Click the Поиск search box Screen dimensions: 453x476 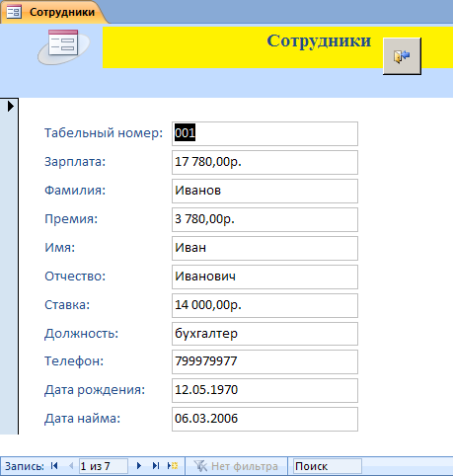click(x=327, y=466)
